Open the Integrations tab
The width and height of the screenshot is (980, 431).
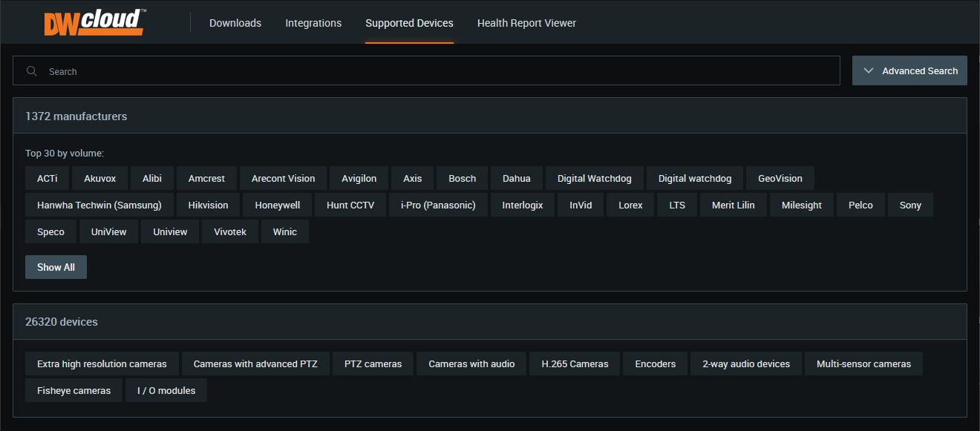tap(313, 23)
